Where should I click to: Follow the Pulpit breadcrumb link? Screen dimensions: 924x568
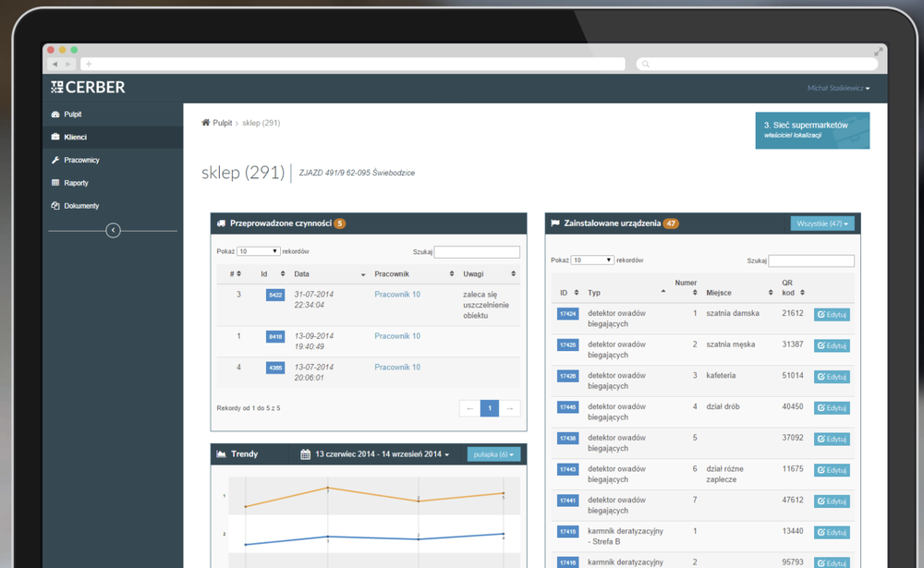222,123
